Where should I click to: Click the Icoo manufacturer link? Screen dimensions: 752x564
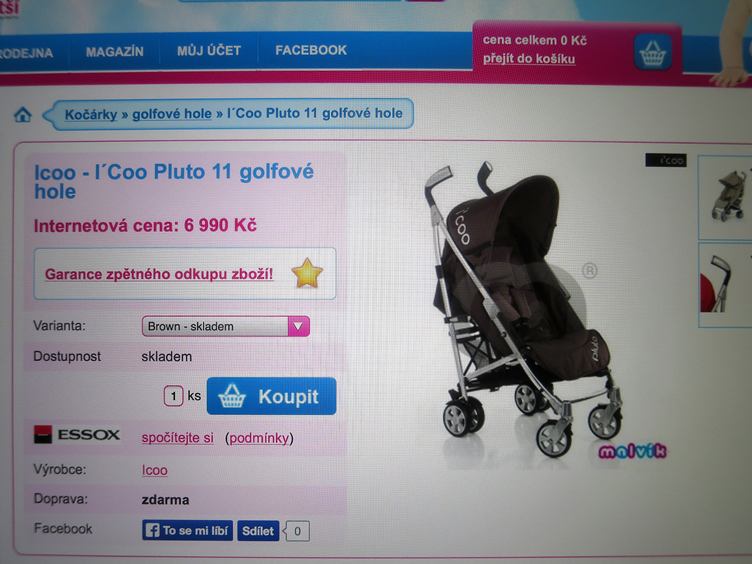154,470
